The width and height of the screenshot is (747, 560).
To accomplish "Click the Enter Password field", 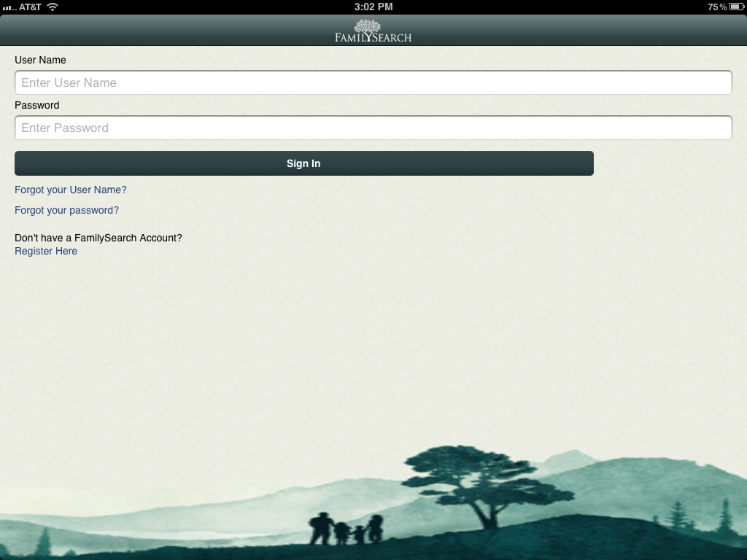I will [373, 128].
